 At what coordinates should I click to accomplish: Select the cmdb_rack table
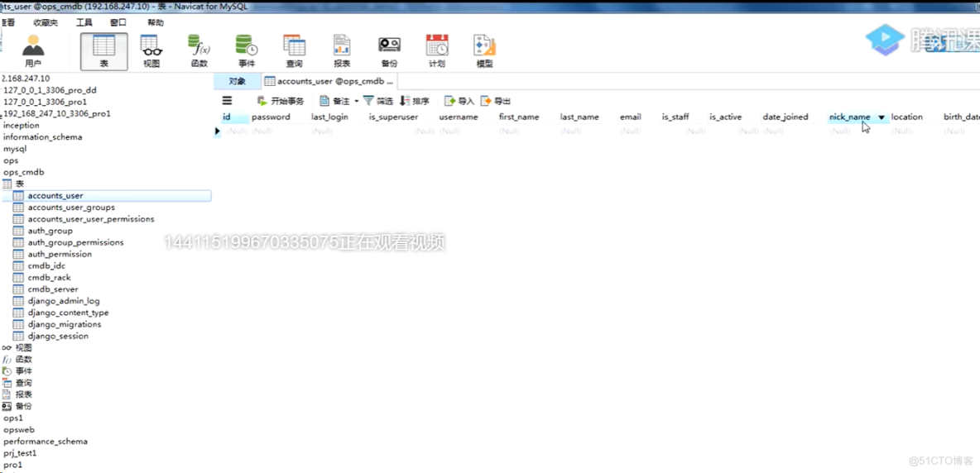50,278
